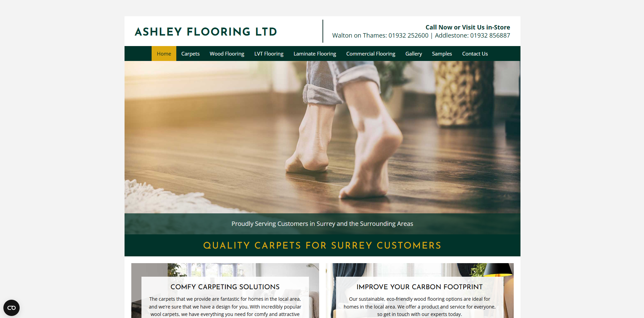Navigate to Laminate Flooring

click(x=315, y=54)
